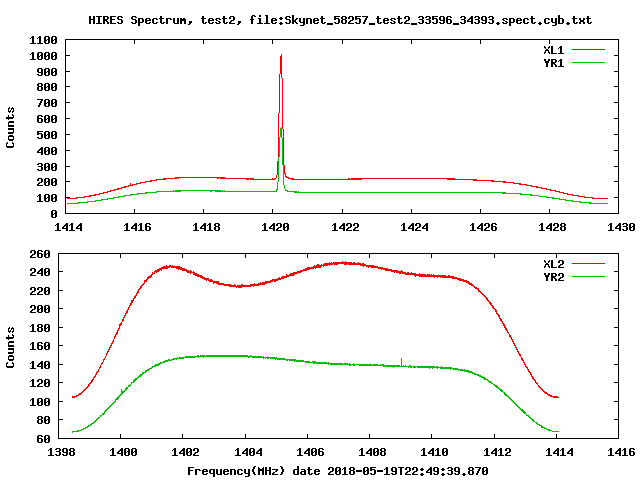The width and height of the screenshot is (640, 480).
Task: Click the 1100 y-axis tick label
Action: pyautogui.click(x=43, y=40)
